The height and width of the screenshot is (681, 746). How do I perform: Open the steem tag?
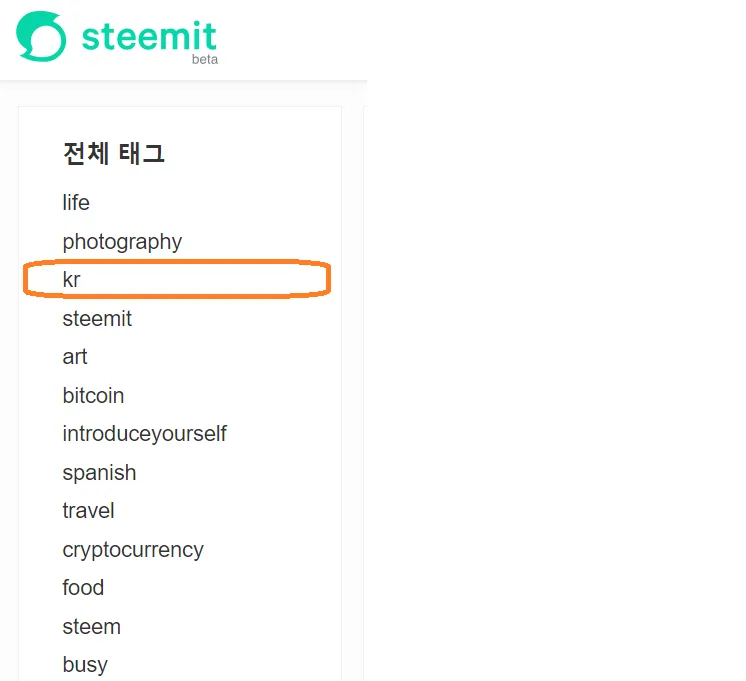tap(91, 627)
